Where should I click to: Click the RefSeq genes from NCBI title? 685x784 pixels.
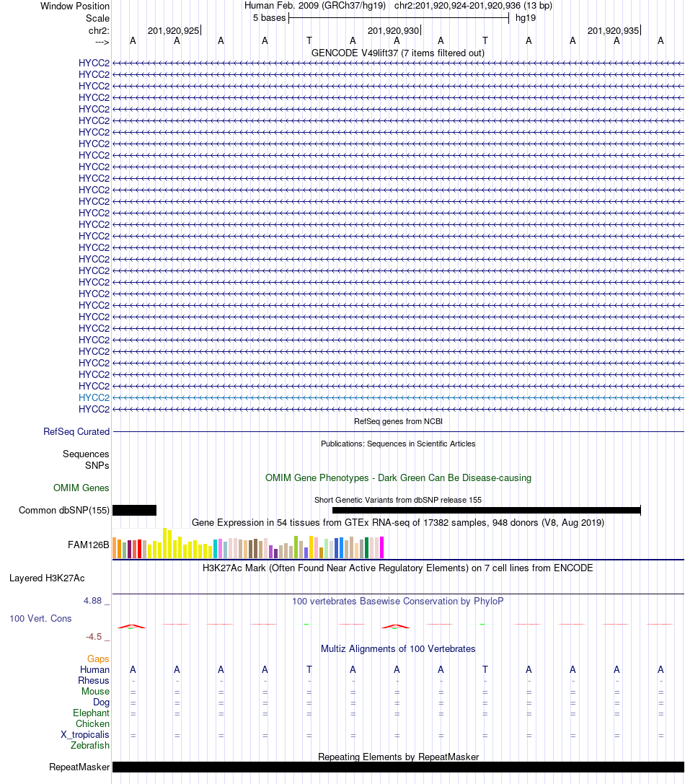[398, 421]
